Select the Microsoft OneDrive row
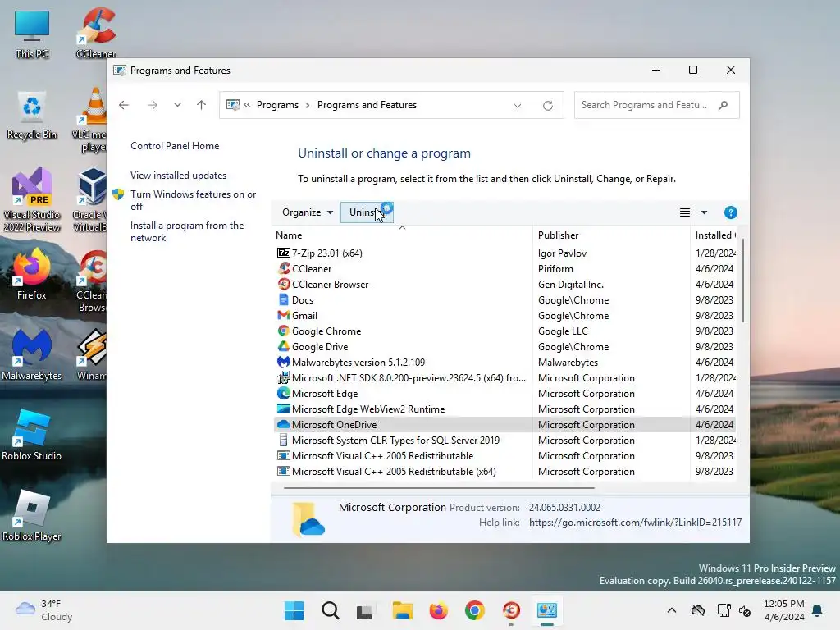Screen dimensions: 840x630 pyautogui.click(x=505, y=424)
